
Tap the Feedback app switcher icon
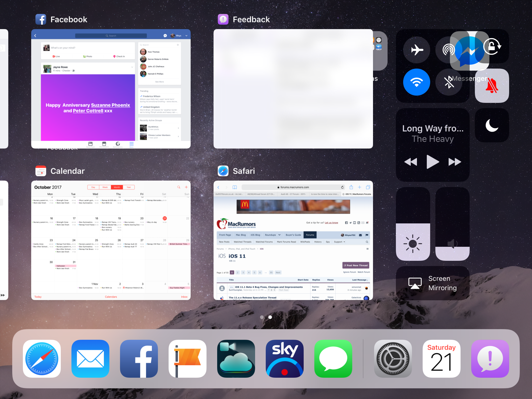tap(223, 19)
